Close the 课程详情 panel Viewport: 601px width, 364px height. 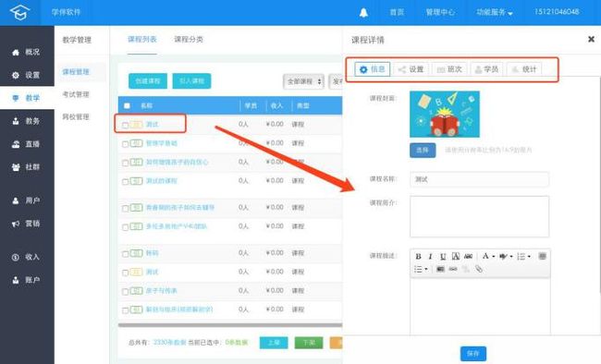click(x=591, y=39)
